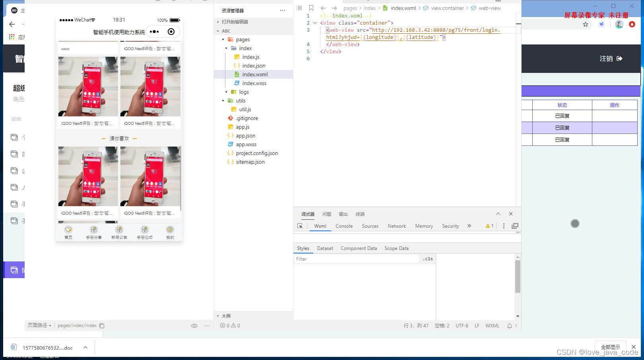
Task: Open the simulator capsule more-options dots
Action: [155, 32]
